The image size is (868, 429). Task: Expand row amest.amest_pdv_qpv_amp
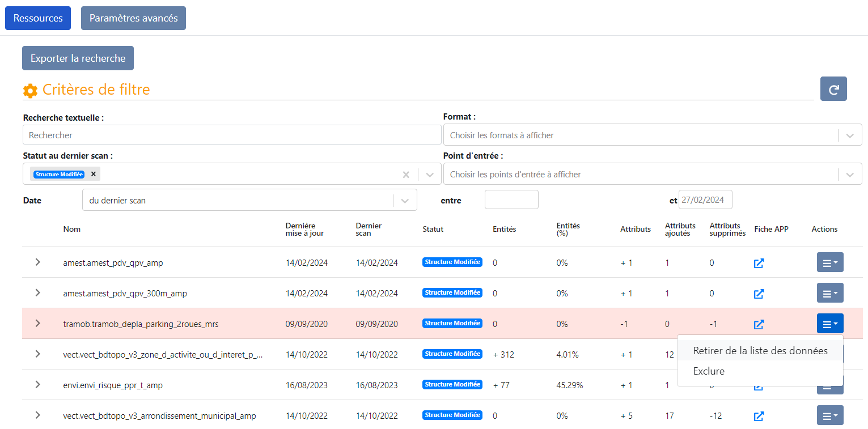coord(37,262)
